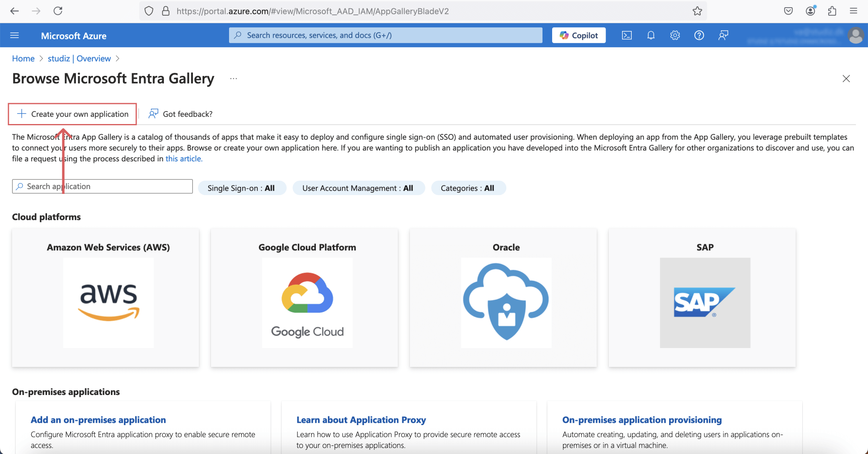Open the User Account Management : All filter

pyautogui.click(x=358, y=188)
